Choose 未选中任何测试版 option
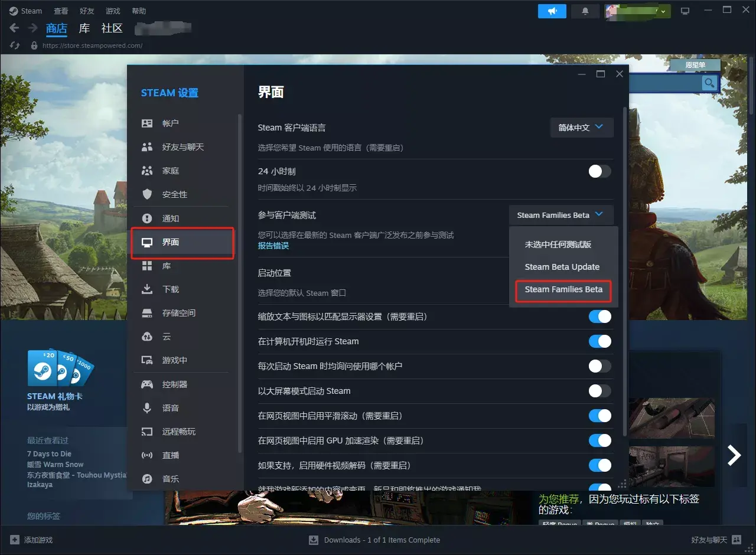756x555 pixels. click(558, 244)
